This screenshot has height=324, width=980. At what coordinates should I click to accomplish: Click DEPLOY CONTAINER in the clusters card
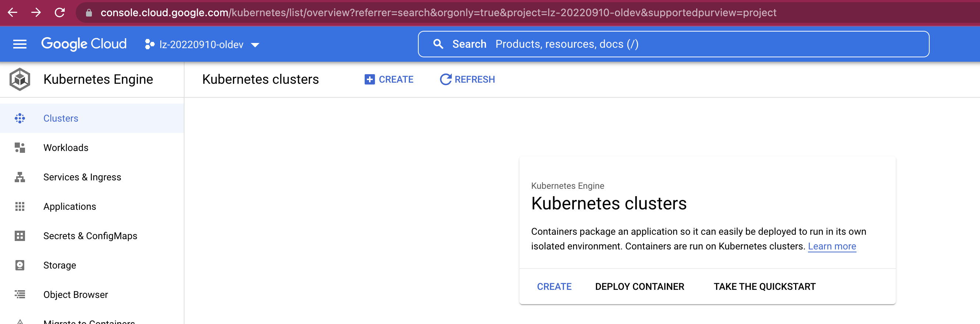(640, 287)
